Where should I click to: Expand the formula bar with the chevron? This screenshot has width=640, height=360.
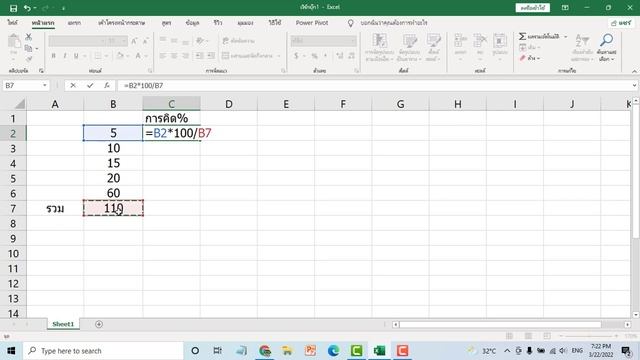point(634,85)
